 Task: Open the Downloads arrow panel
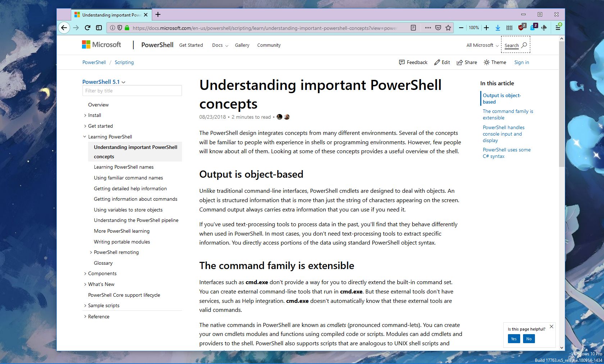pos(498,28)
